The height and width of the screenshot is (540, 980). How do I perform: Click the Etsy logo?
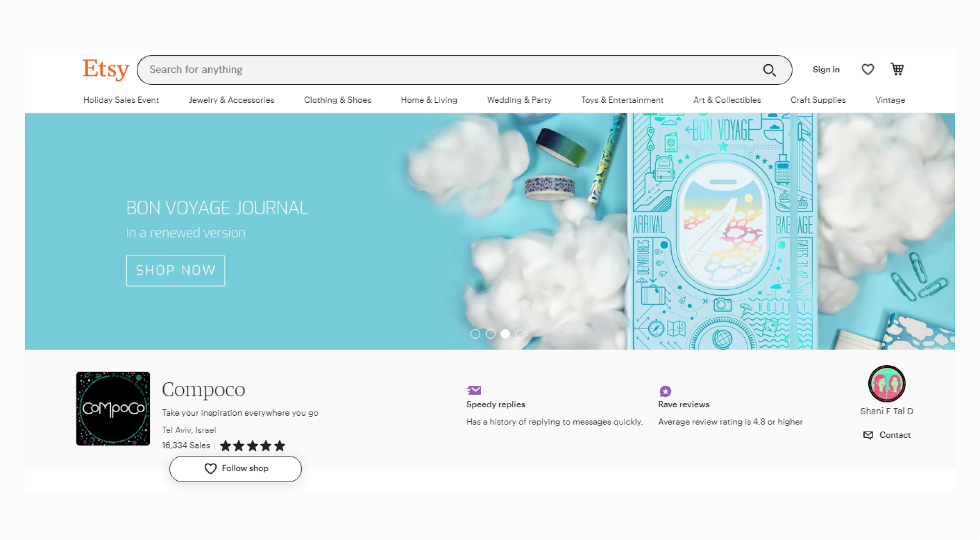coord(105,70)
